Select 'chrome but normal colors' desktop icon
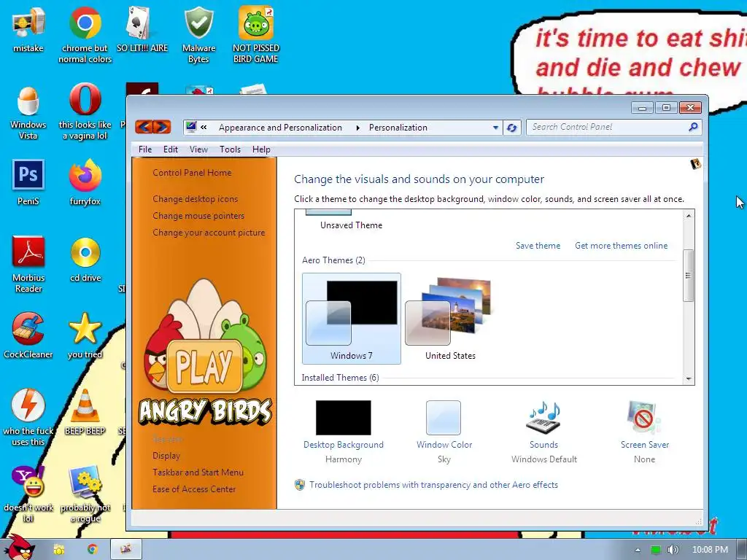The height and width of the screenshot is (560, 747). [85, 35]
